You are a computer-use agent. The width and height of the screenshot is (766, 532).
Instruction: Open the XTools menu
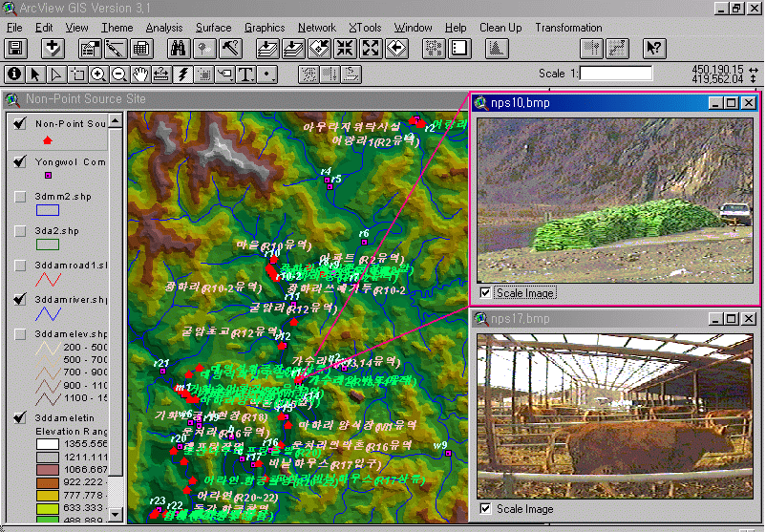pyautogui.click(x=365, y=28)
